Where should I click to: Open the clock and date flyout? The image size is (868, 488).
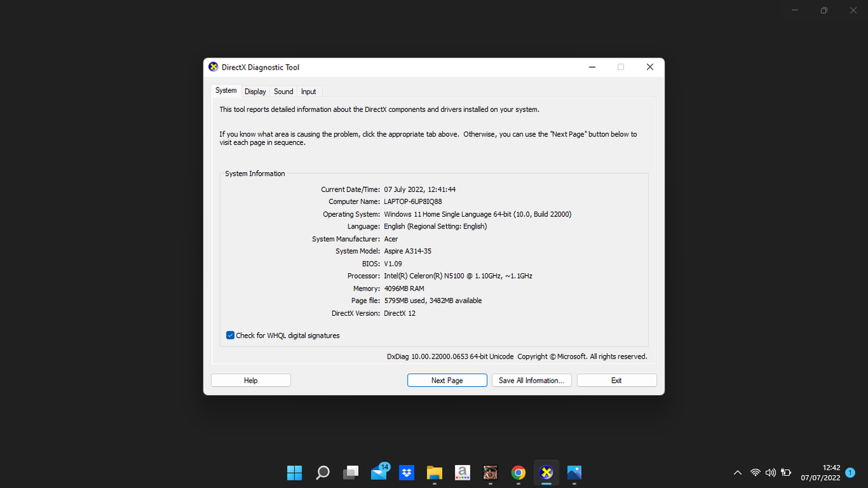(x=821, y=472)
